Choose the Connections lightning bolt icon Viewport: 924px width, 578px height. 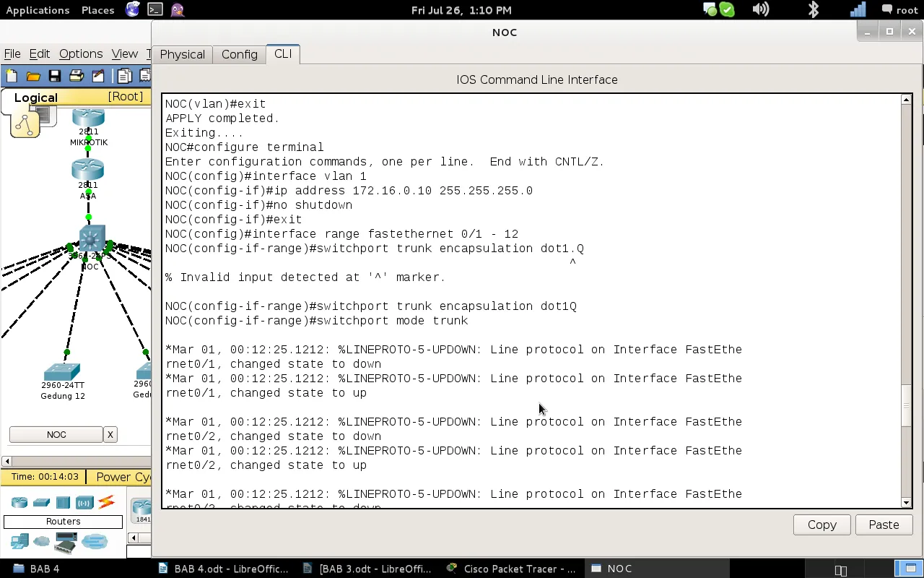tap(106, 502)
